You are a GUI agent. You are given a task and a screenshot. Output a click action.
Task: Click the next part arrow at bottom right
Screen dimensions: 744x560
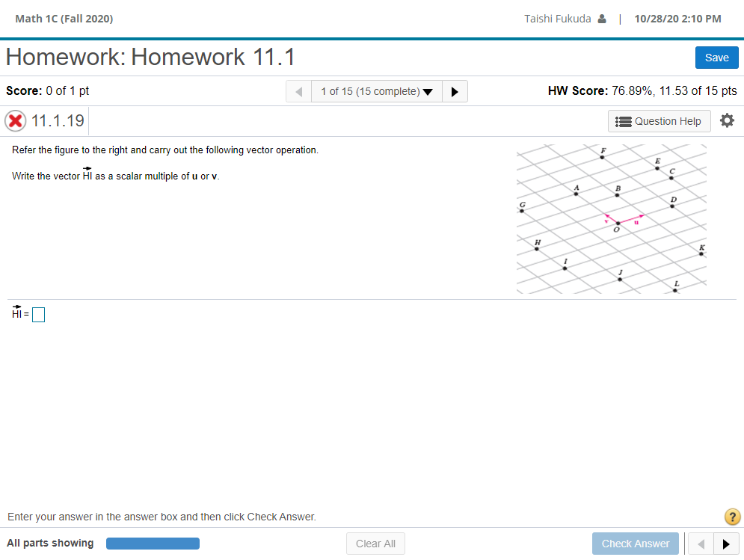click(x=725, y=544)
